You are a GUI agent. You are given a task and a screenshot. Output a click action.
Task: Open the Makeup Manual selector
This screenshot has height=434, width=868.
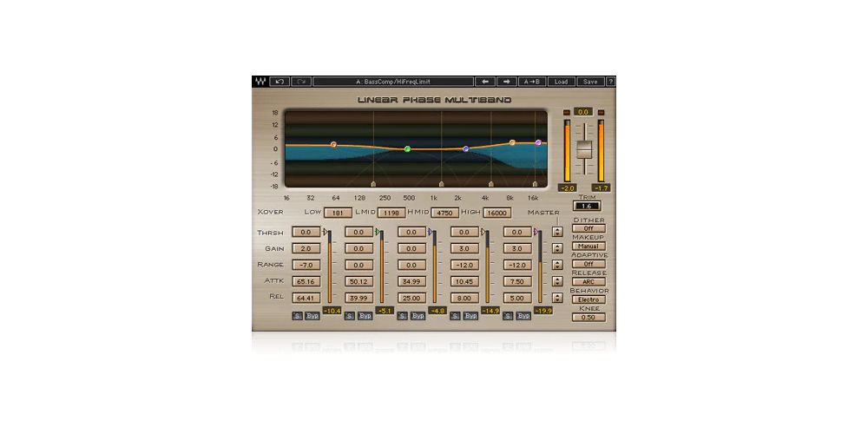tap(589, 247)
